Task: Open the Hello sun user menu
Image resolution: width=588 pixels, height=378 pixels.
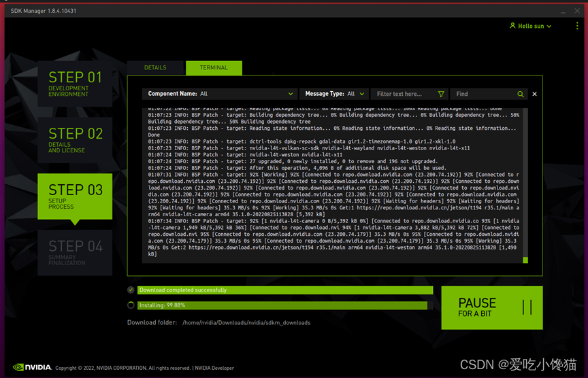Action: click(531, 26)
